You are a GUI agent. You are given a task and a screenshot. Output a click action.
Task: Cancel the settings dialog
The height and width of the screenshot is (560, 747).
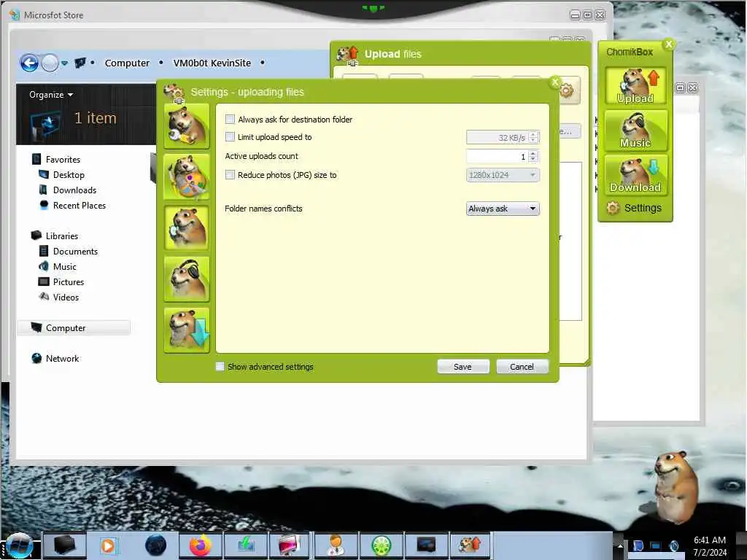[522, 367]
